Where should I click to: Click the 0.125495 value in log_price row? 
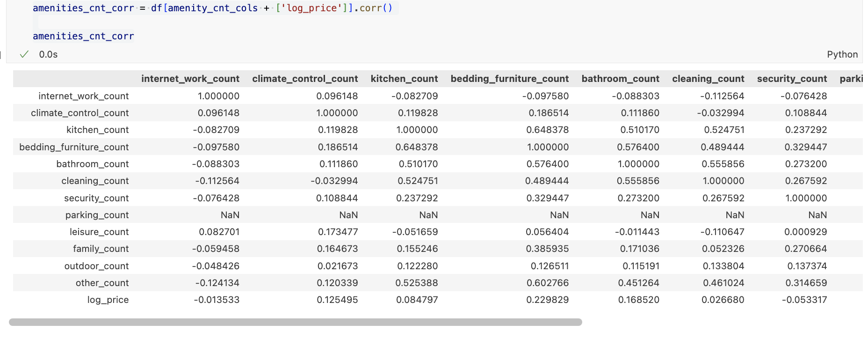click(x=337, y=300)
